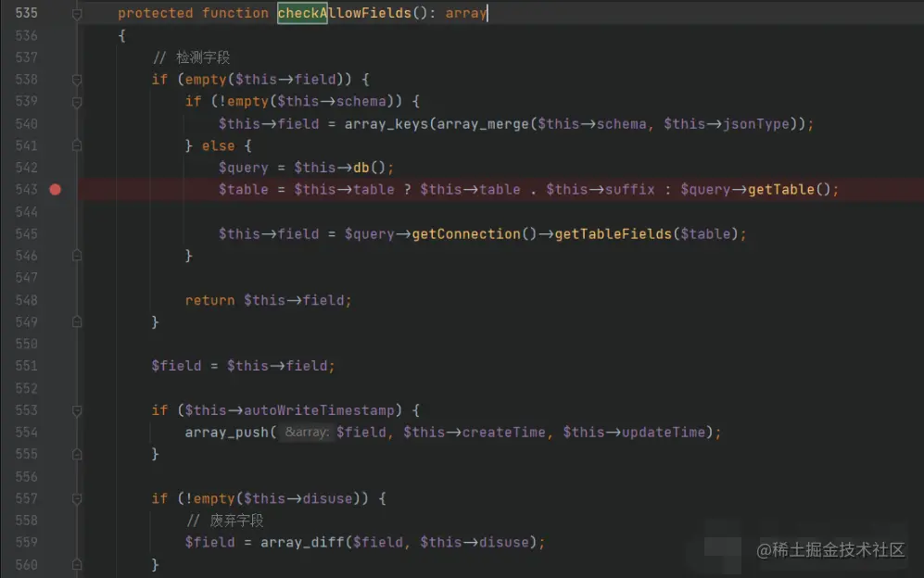Click fold end marker on line 560
The width and height of the screenshot is (924, 578).
pos(77,564)
